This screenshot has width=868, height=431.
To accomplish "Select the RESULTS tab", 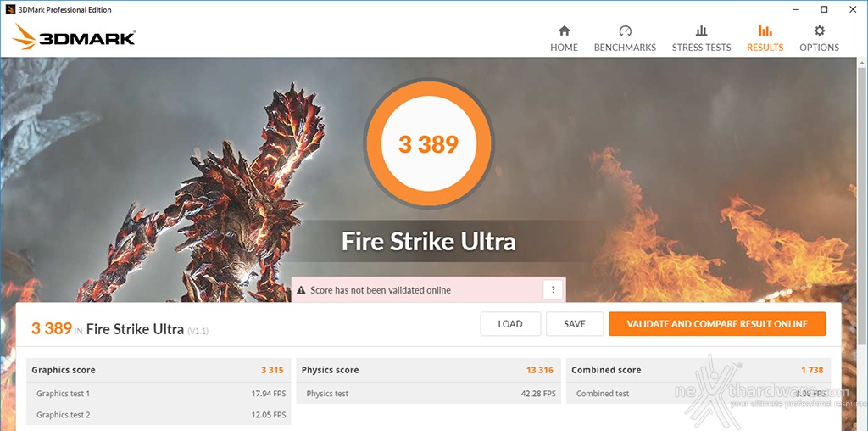I will (765, 39).
